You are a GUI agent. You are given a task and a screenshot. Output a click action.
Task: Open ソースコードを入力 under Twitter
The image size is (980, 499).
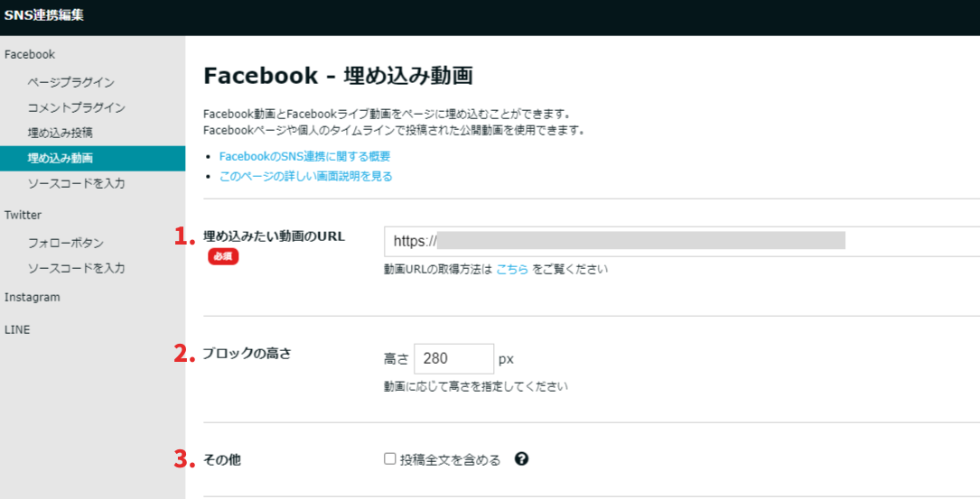click(x=76, y=268)
